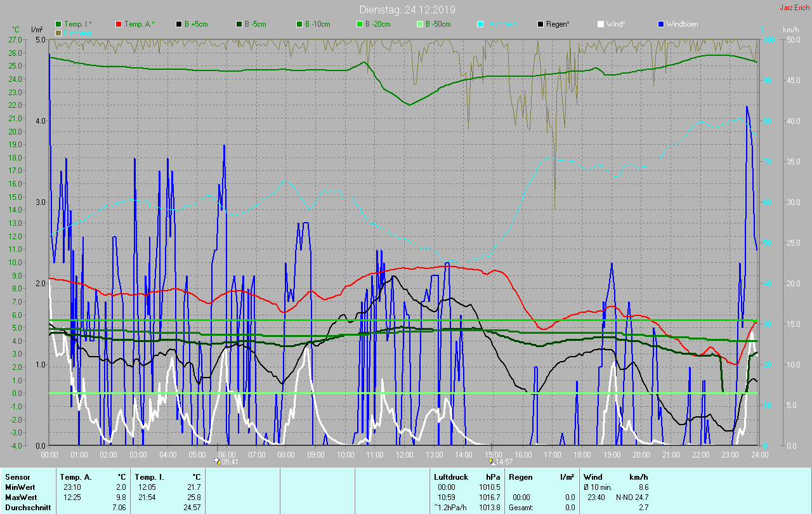The height and width of the screenshot is (514, 812).
Task: Select the light green B -50cm square
Action: pos(419,24)
